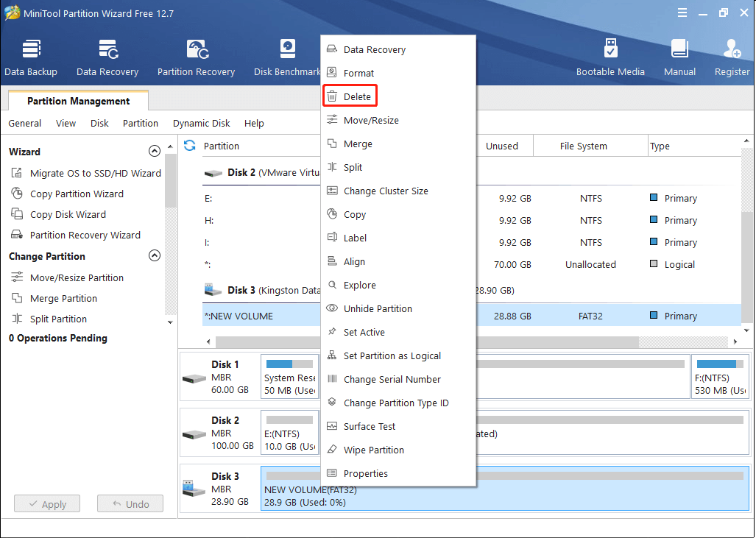The image size is (756, 538).
Task: Open the hamburger menu in title bar
Action: 682,13
